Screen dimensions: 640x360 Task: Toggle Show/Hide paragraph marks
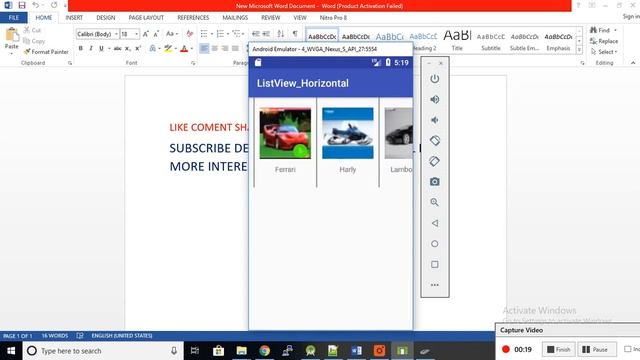[295, 34]
